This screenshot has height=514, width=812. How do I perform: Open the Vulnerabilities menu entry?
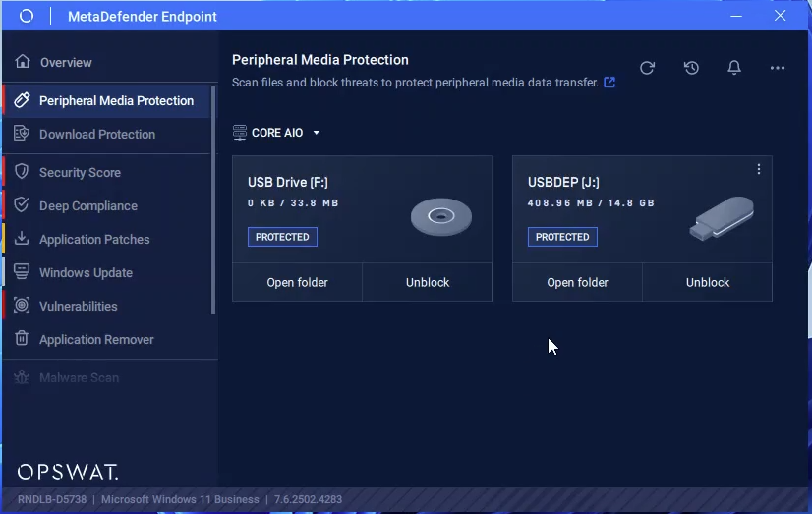[x=79, y=306]
